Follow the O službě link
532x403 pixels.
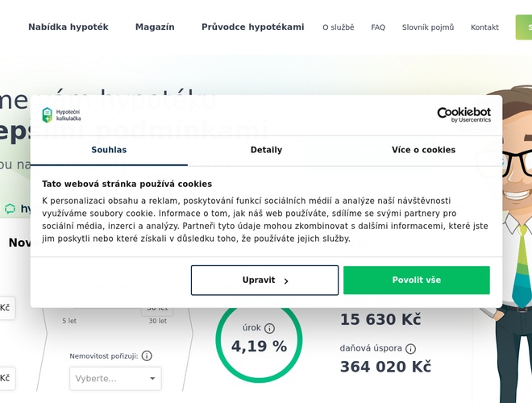pyautogui.click(x=339, y=27)
